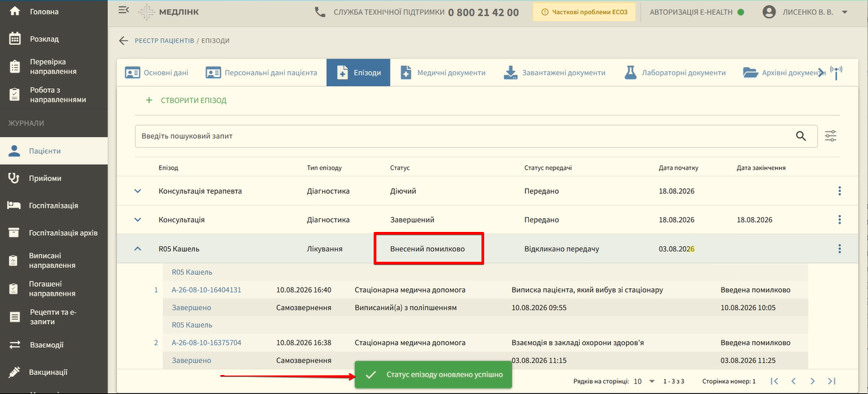Go back using the arrow before Реєстр пацієнтів

(x=123, y=41)
